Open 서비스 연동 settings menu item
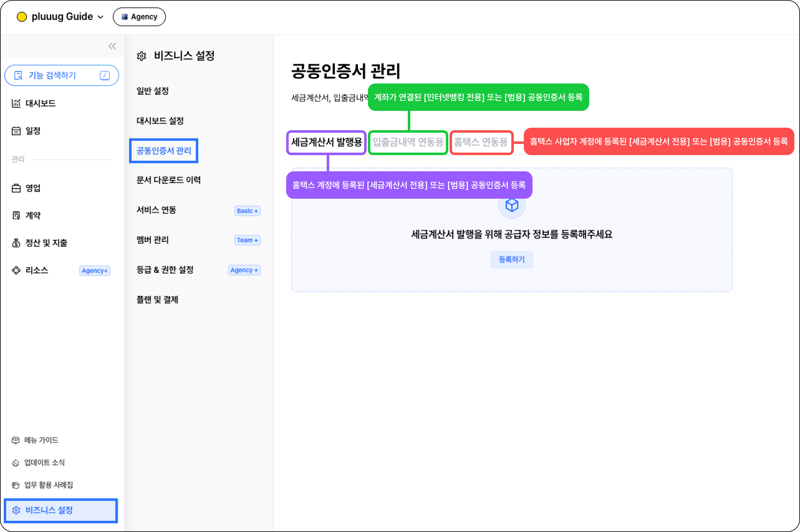Screen dimensions: 800x532 coord(156,210)
